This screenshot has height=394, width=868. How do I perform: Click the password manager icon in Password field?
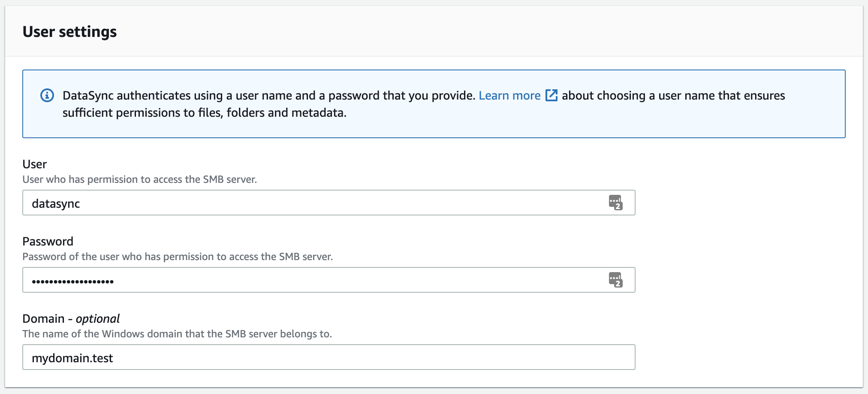(x=615, y=280)
